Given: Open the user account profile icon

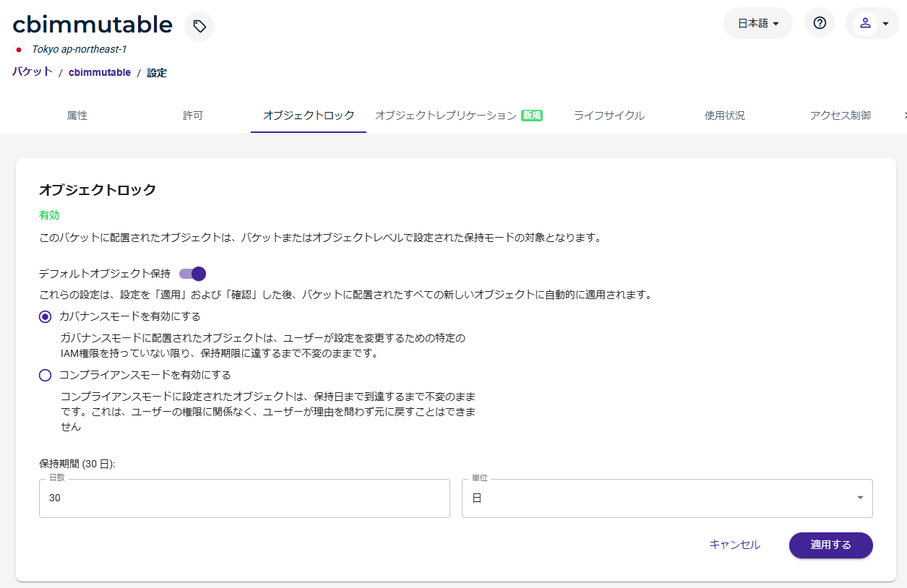Looking at the screenshot, I should click(x=865, y=23).
